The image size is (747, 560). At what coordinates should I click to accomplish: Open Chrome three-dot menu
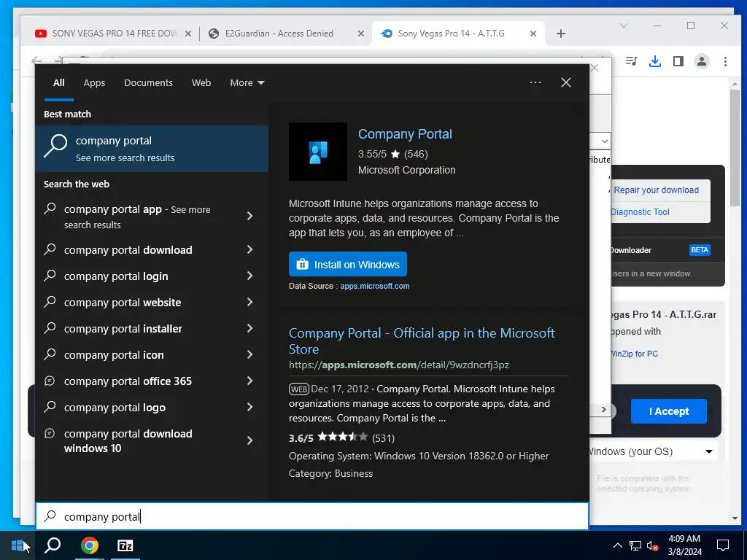(x=725, y=61)
